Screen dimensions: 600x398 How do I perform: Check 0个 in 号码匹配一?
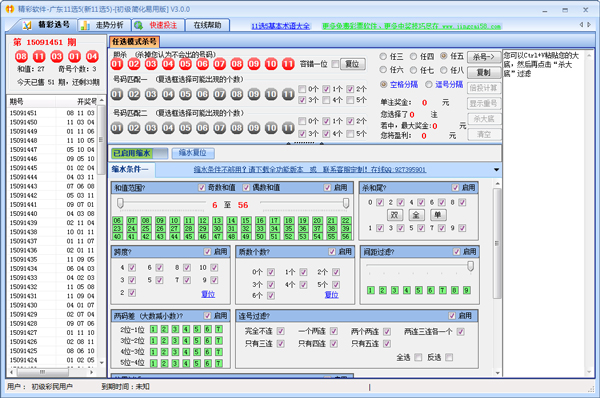[x=302, y=89]
